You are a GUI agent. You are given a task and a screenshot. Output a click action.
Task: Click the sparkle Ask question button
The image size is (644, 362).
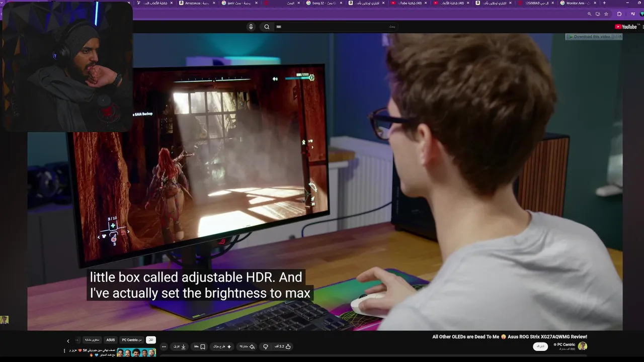coord(222,346)
